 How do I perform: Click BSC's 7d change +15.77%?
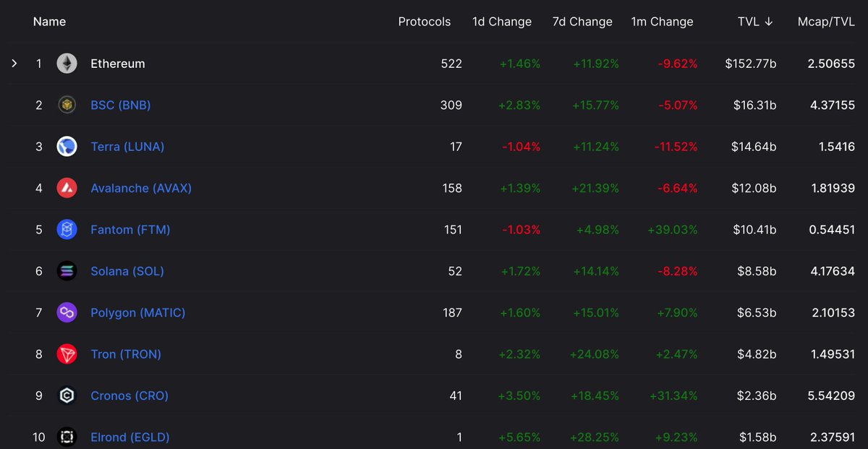[x=595, y=105]
